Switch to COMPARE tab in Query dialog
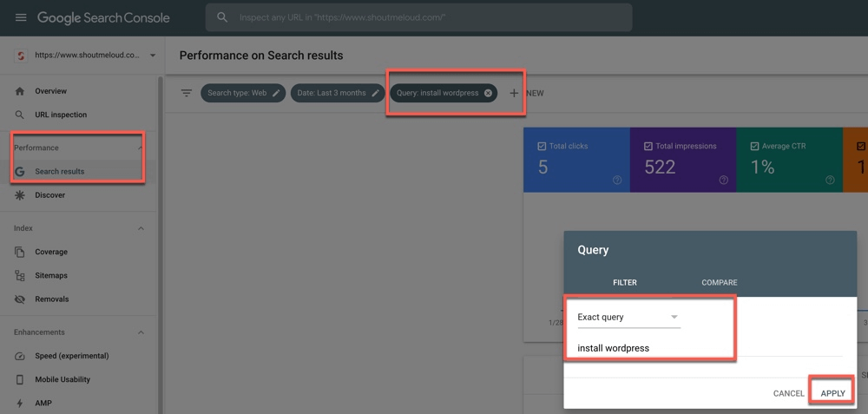 click(719, 282)
